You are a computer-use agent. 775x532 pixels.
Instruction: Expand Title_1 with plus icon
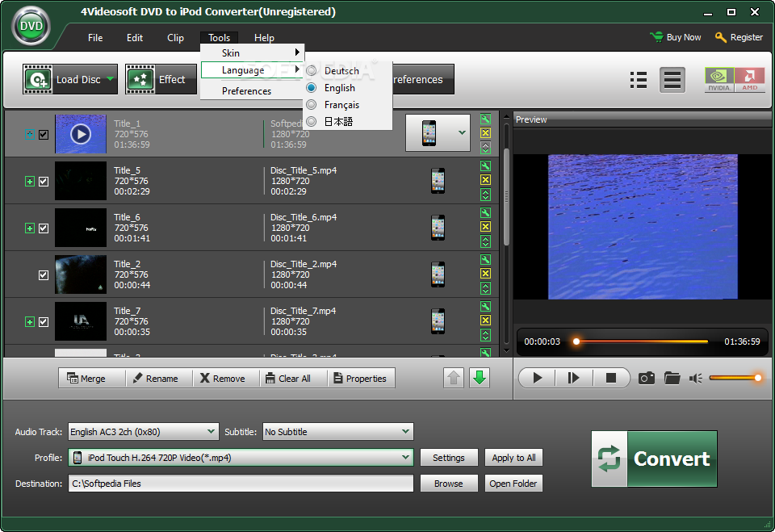point(30,135)
